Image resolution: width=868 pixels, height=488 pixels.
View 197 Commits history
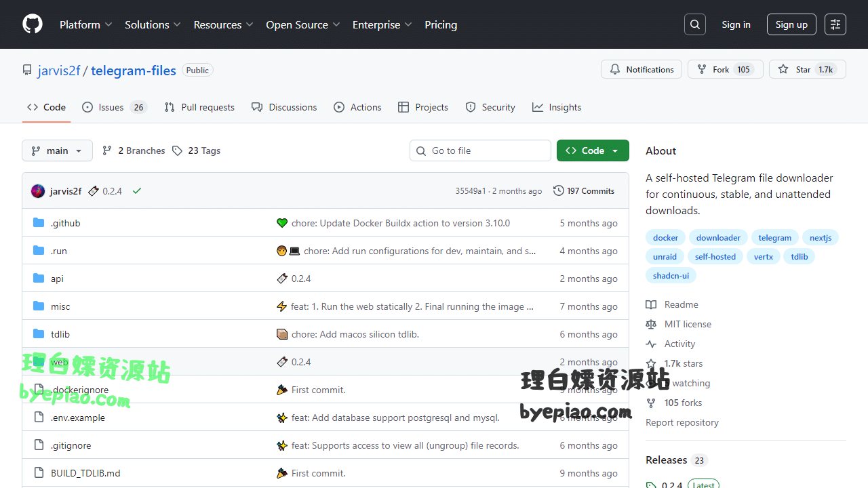pyautogui.click(x=584, y=191)
